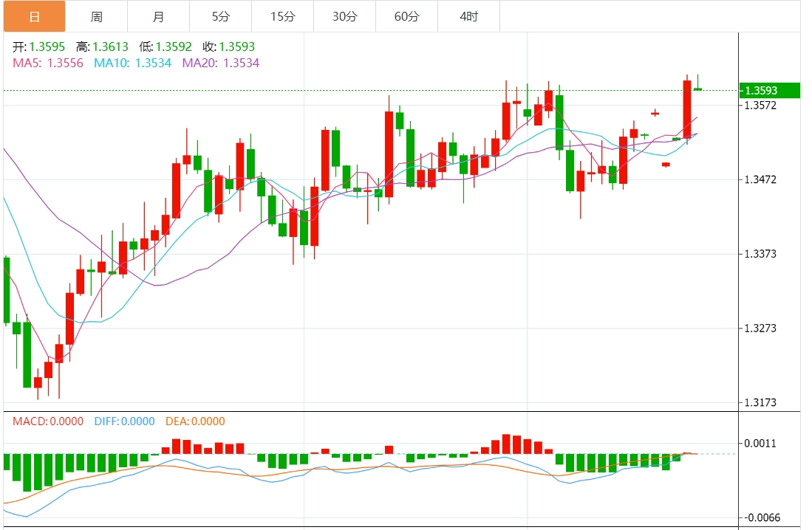Click the 0.0011 MACD axis label

(760, 443)
